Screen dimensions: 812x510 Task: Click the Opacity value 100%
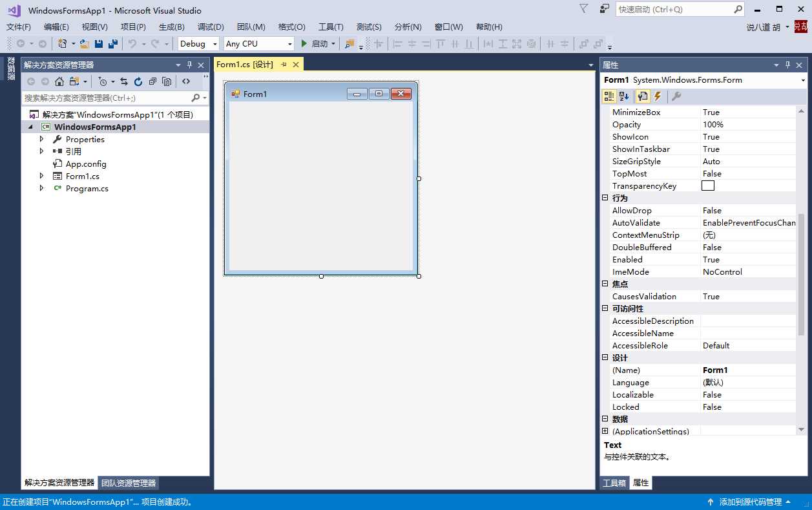pyautogui.click(x=713, y=124)
